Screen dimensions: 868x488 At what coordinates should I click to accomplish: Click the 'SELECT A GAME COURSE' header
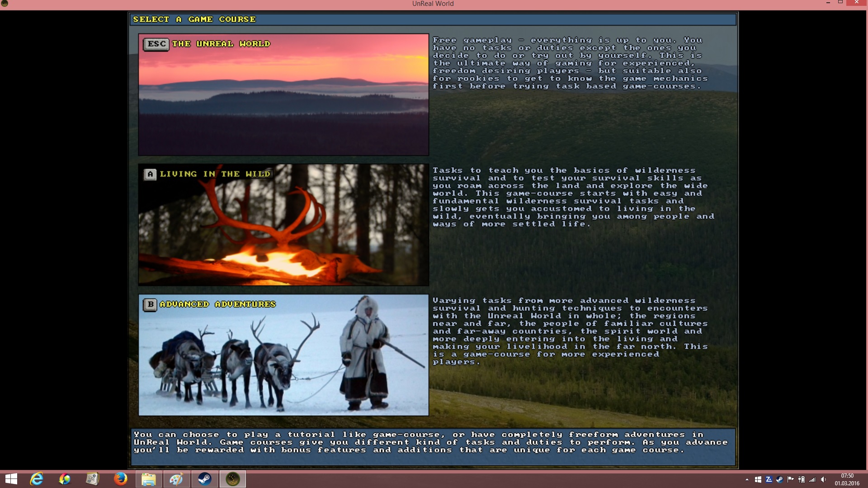(194, 19)
